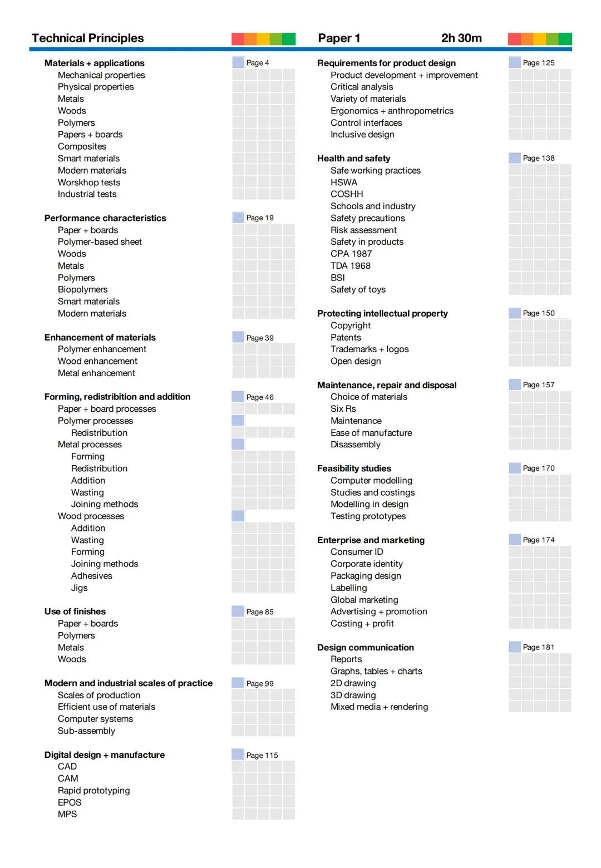Tick the blue box in Wood processes row
The image size is (601, 868).
[238, 516]
